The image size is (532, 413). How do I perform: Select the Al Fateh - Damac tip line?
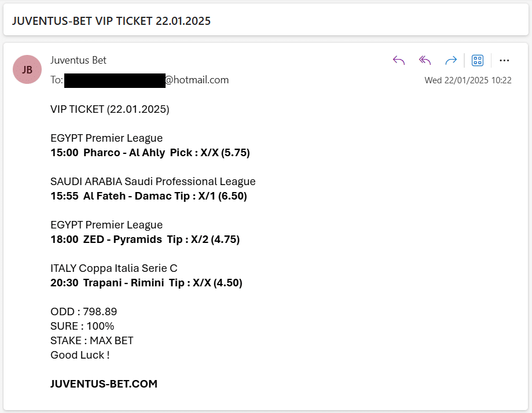tap(149, 196)
